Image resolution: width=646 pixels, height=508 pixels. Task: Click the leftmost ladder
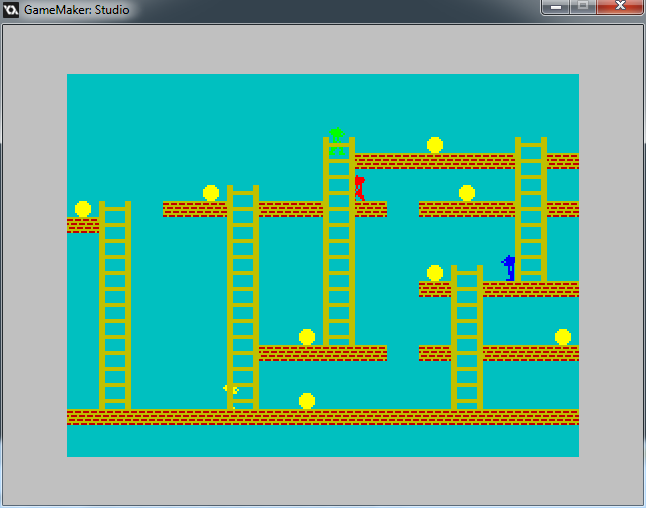[115, 305]
